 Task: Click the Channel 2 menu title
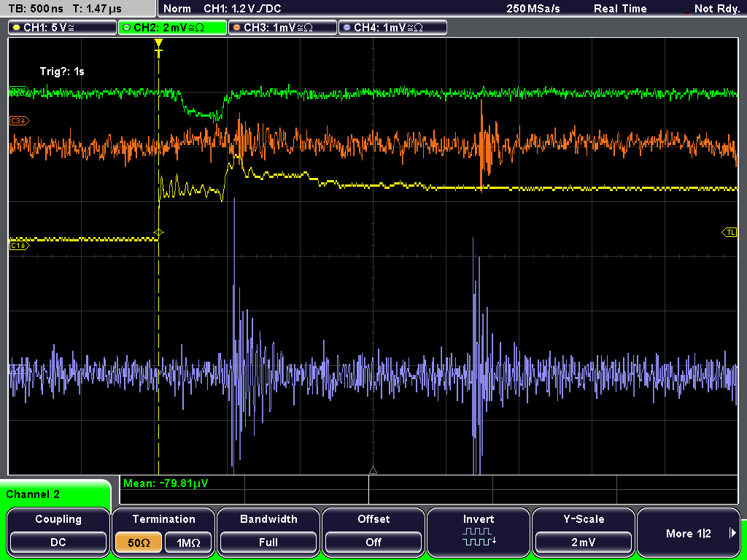[33, 494]
